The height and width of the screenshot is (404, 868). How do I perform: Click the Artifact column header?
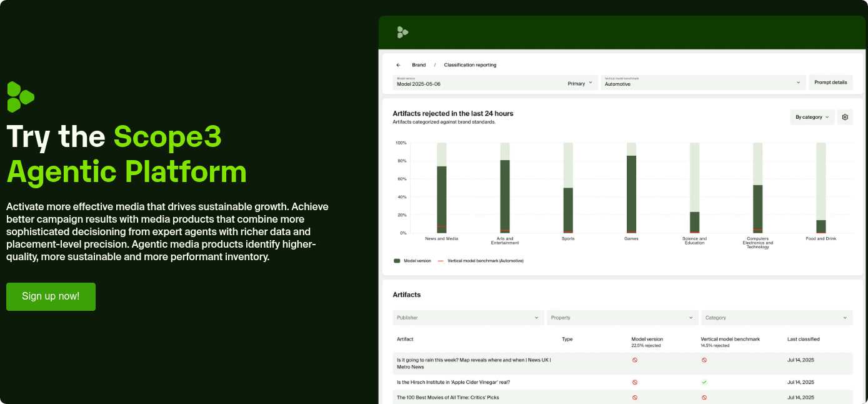click(405, 339)
